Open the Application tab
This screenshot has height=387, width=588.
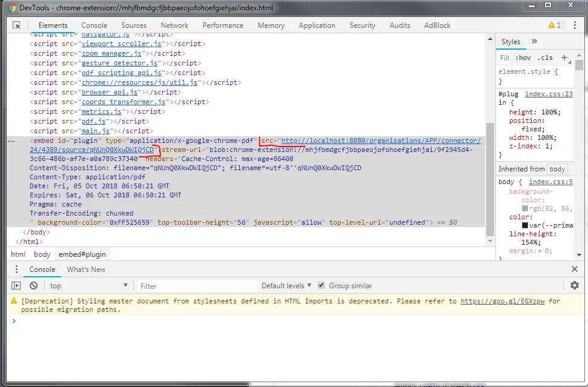pos(317,25)
